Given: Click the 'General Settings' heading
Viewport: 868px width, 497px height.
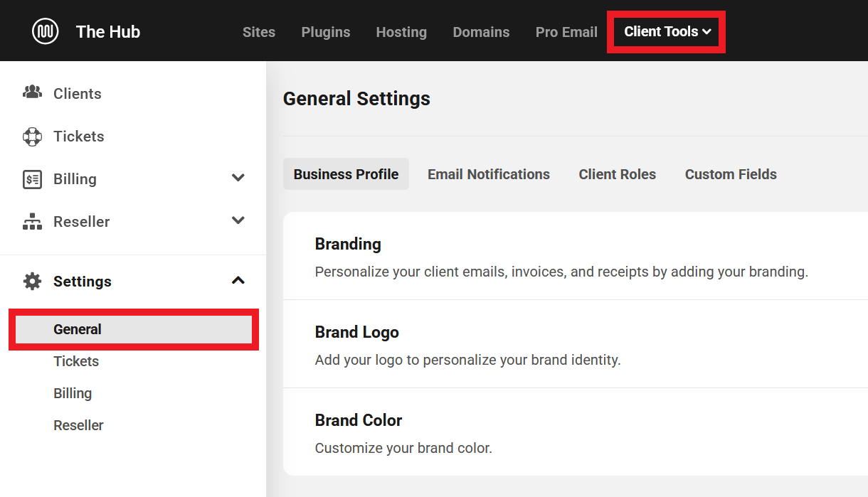Looking at the screenshot, I should tap(356, 98).
